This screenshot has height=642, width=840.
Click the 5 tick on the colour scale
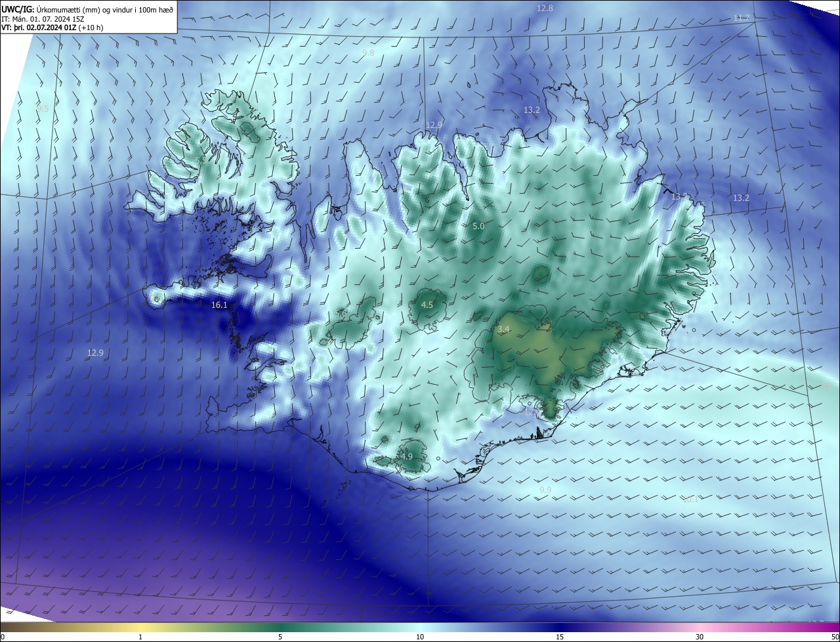tap(280, 637)
